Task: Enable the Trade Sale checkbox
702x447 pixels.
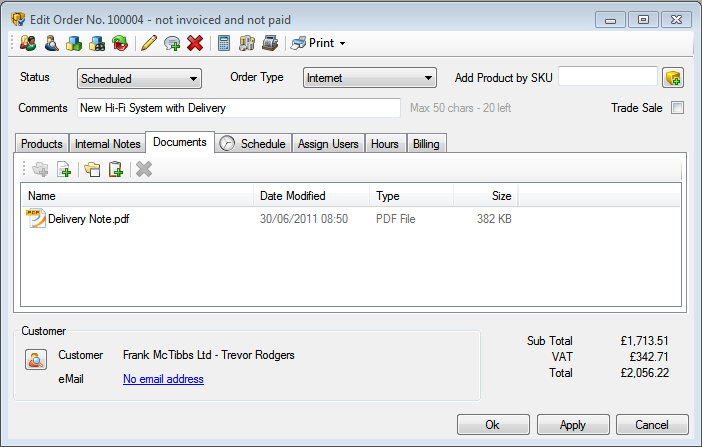Action: coord(677,108)
